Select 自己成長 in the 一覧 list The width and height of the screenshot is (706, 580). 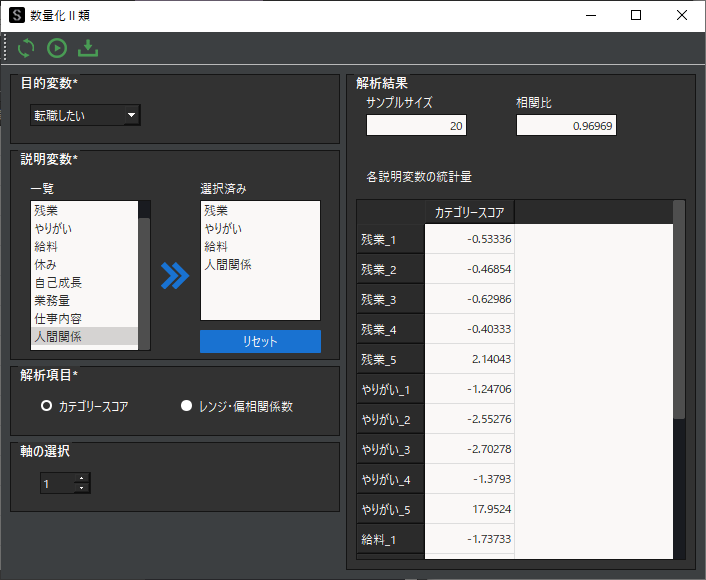tap(84, 282)
